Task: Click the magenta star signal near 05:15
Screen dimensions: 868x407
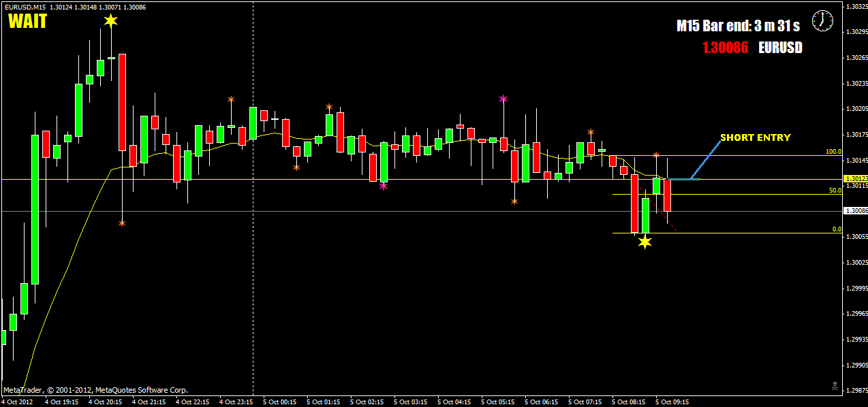Action: pyautogui.click(x=503, y=99)
